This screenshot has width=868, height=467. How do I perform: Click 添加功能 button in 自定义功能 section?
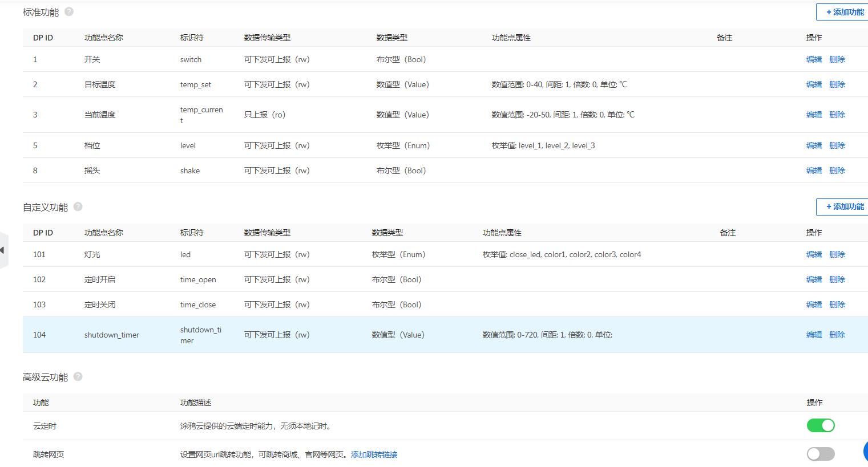click(x=842, y=206)
